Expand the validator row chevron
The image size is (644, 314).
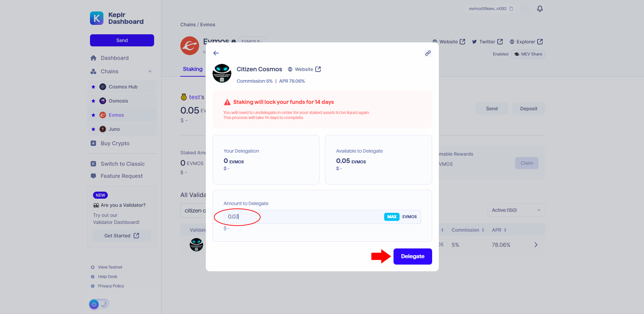pos(536,245)
